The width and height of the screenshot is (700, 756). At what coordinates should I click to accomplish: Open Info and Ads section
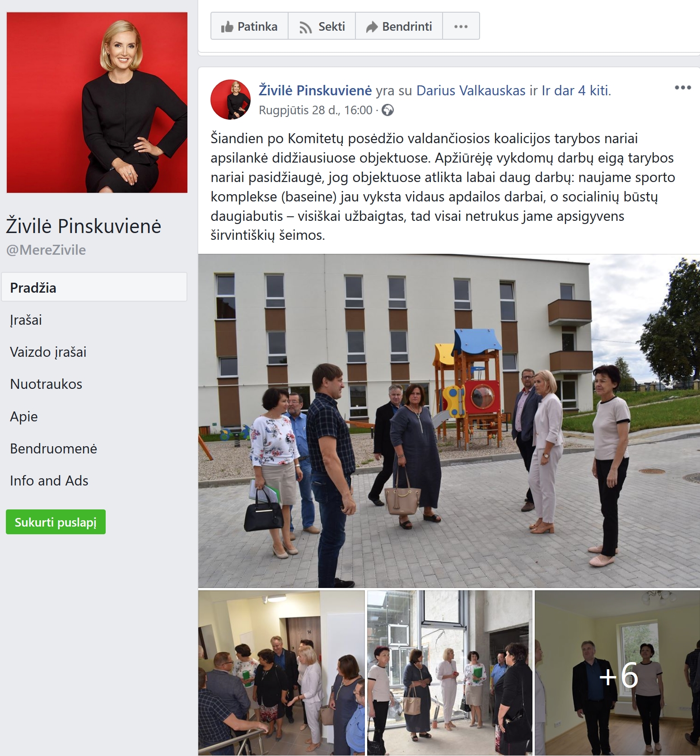click(x=49, y=481)
